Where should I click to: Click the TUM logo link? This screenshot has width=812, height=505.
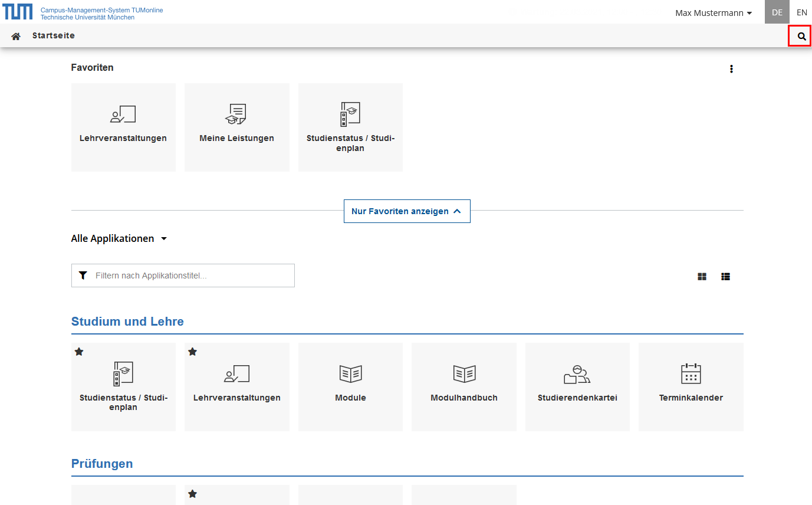[18, 12]
